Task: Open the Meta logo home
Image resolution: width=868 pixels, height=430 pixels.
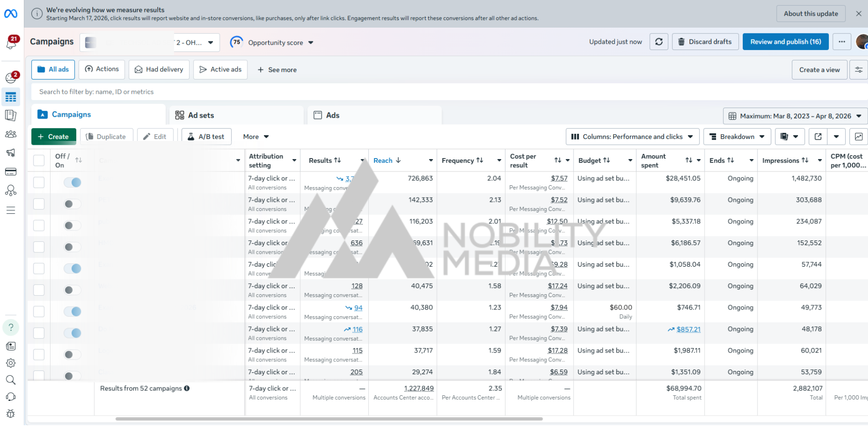Action: coord(11,14)
